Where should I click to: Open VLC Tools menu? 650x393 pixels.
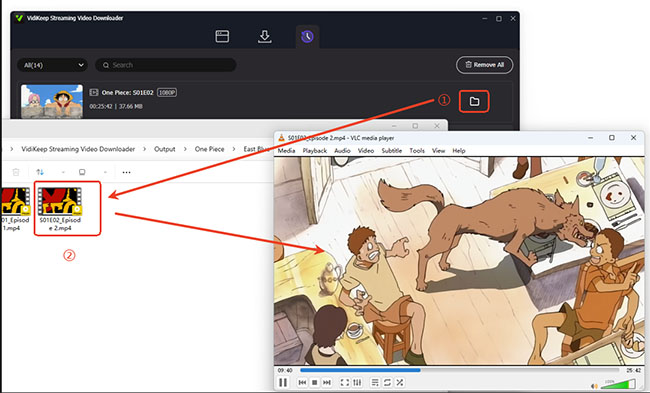pyautogui.click(x=417, y=150)
